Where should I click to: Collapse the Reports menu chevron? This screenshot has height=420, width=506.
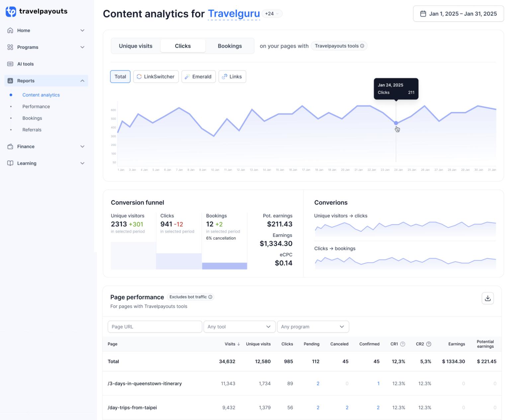coord(82,81)
